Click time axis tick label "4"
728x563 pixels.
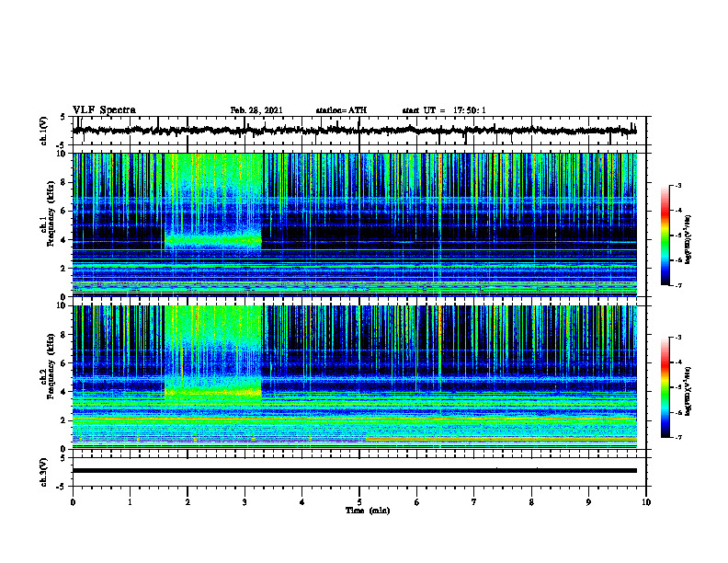click(302, 502)
